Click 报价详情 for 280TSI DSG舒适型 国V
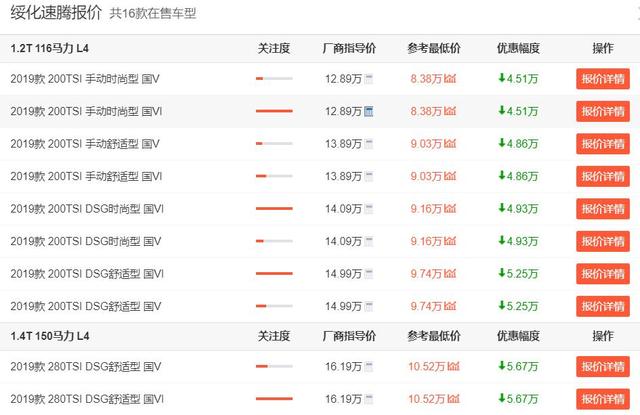 tap(603, 366)
